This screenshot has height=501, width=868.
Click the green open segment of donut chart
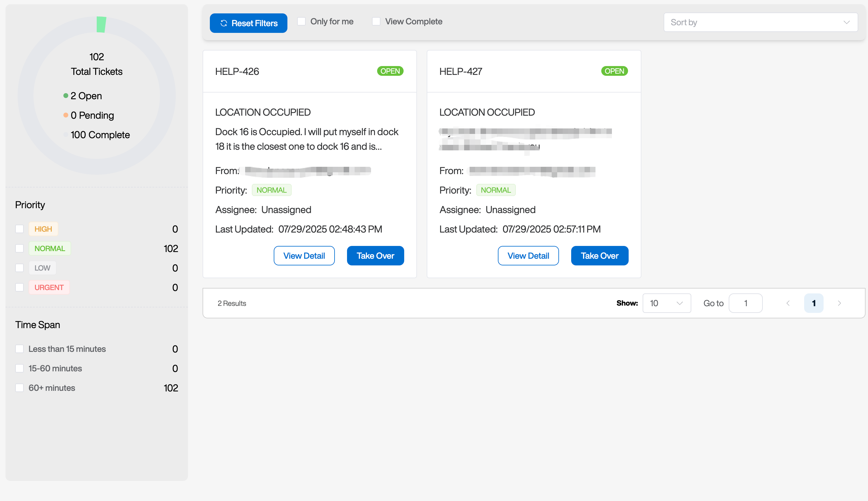point(101,24)
